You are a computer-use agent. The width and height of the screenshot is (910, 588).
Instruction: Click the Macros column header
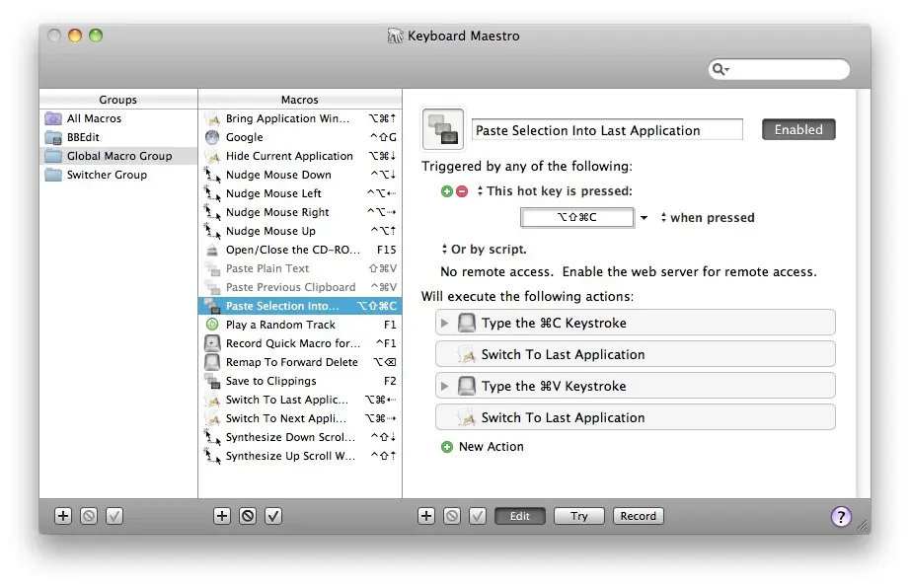(300, 100)
